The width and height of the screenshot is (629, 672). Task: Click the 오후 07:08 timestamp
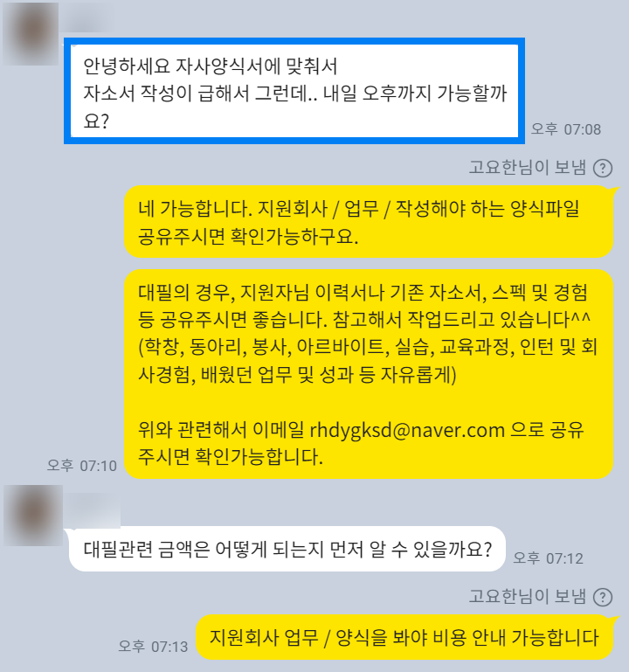[x=566, y=129]
